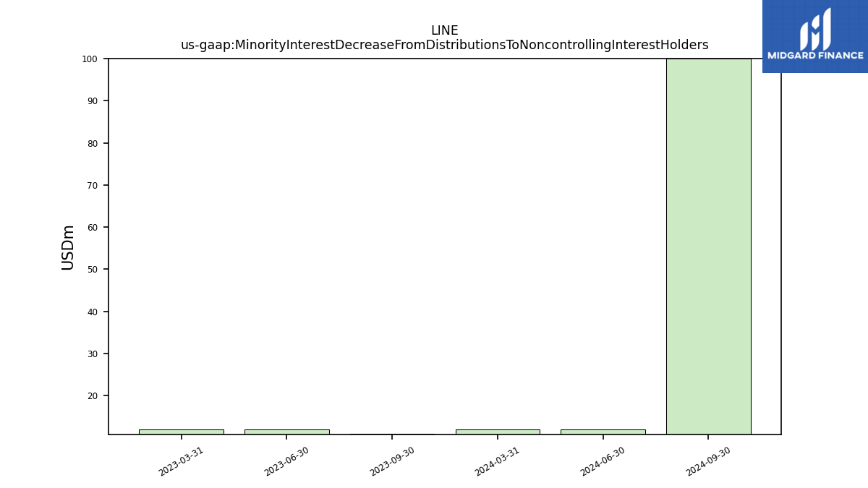This screenshot has width=868, height=488.
Task: Click the y-axis tick value 50
Action: pyautogui.click(x=93, y=270)
